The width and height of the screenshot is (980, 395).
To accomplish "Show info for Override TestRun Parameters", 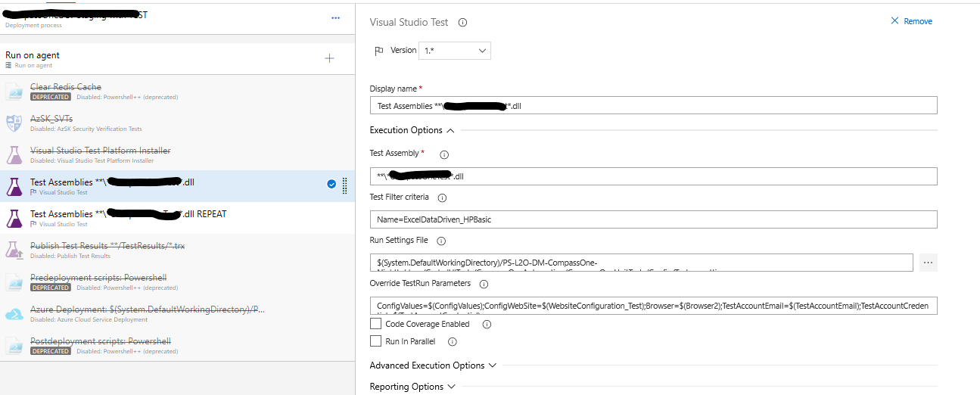I will point(484,285).
